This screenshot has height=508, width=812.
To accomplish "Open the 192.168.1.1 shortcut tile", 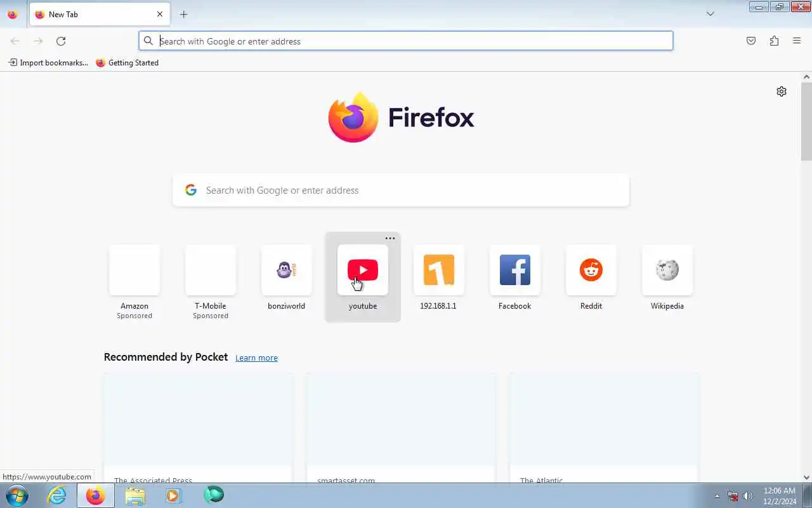I will point(439,277).
